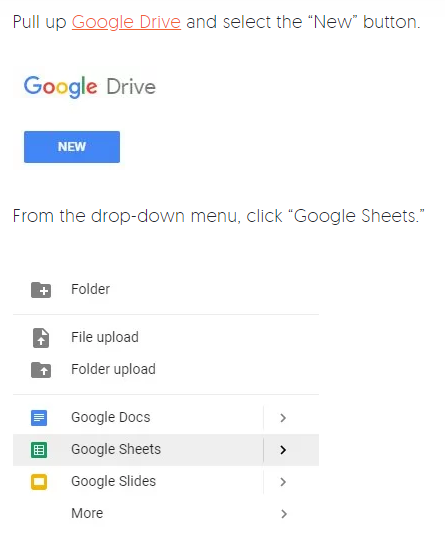Click the green Google Sheets icon
This screenshot has width=445, height=552.
39,450
